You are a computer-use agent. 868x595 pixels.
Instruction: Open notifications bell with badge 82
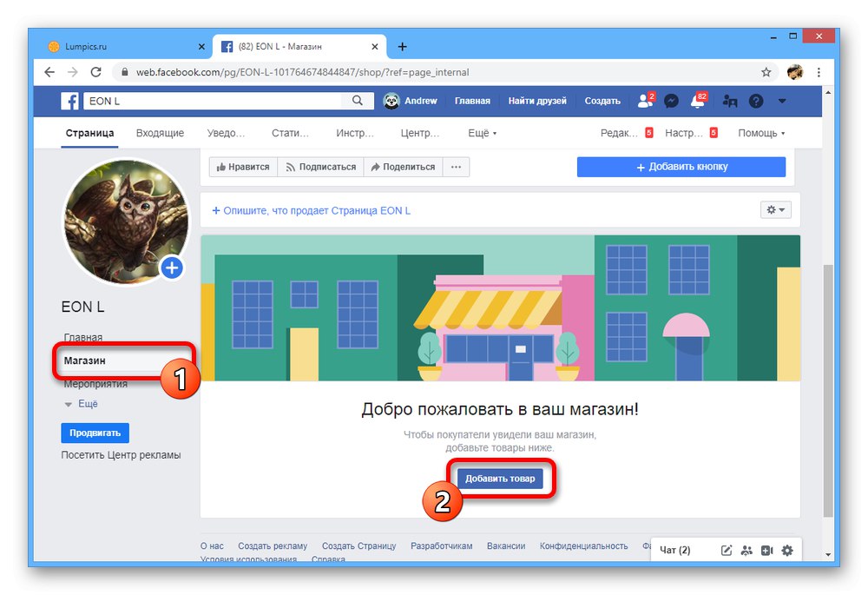698,101
